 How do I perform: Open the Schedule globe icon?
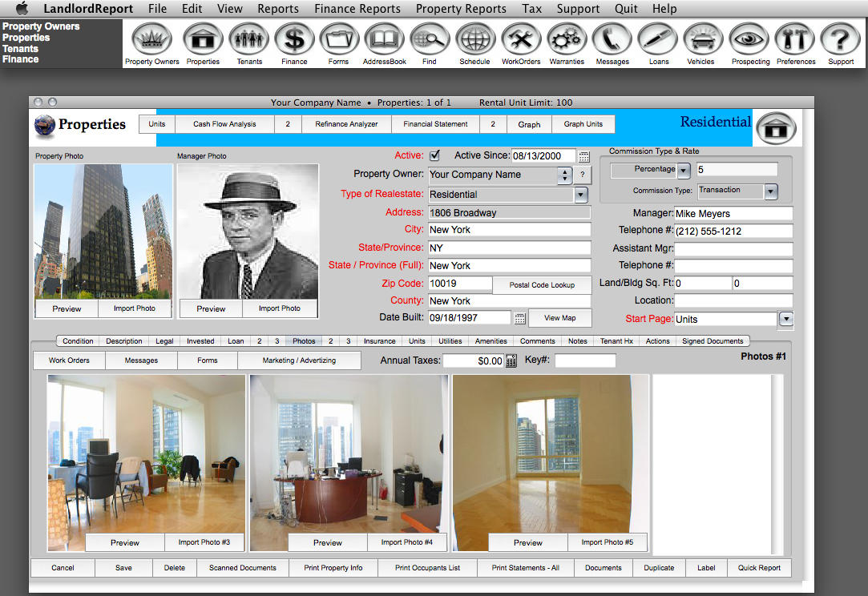click(475, 39)
